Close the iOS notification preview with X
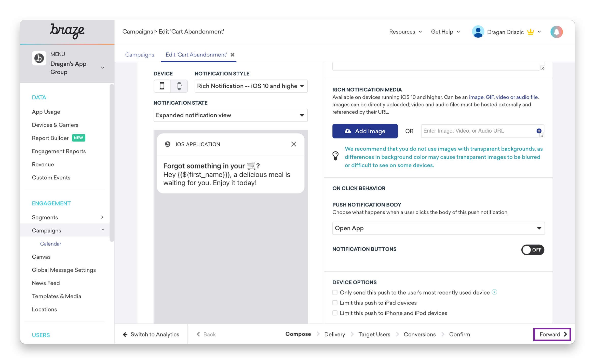 click(x=294, y=144)
